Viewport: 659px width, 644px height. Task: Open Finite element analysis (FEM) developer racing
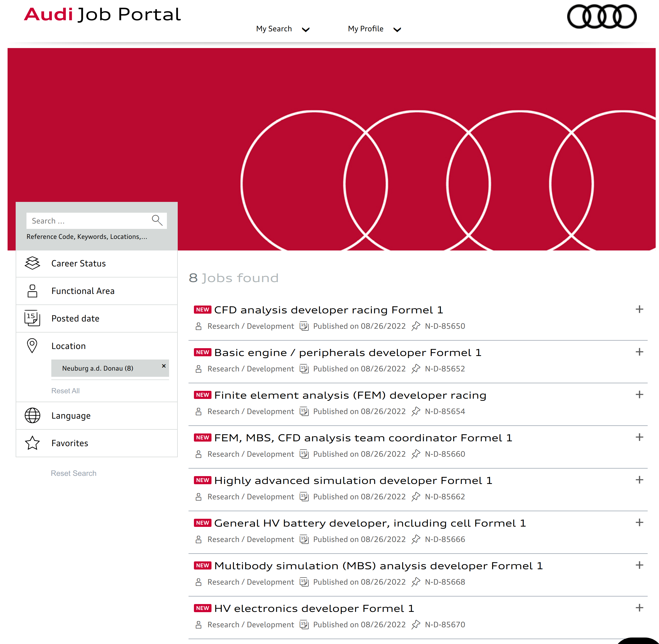(350, 395)
